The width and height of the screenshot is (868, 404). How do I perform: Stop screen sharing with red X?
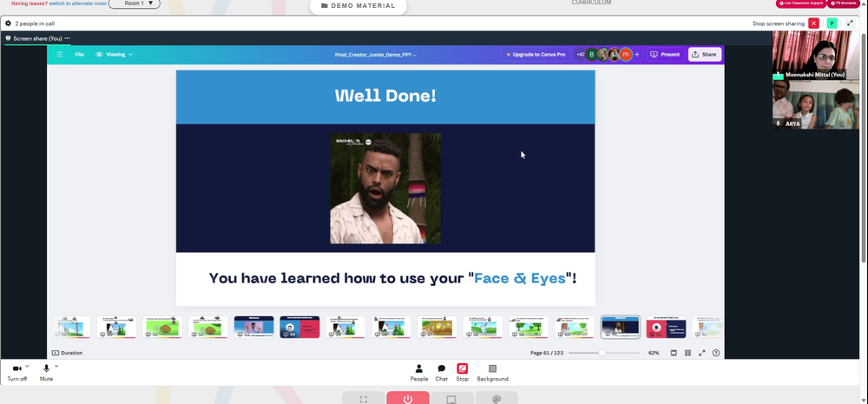tap(813, 23)
